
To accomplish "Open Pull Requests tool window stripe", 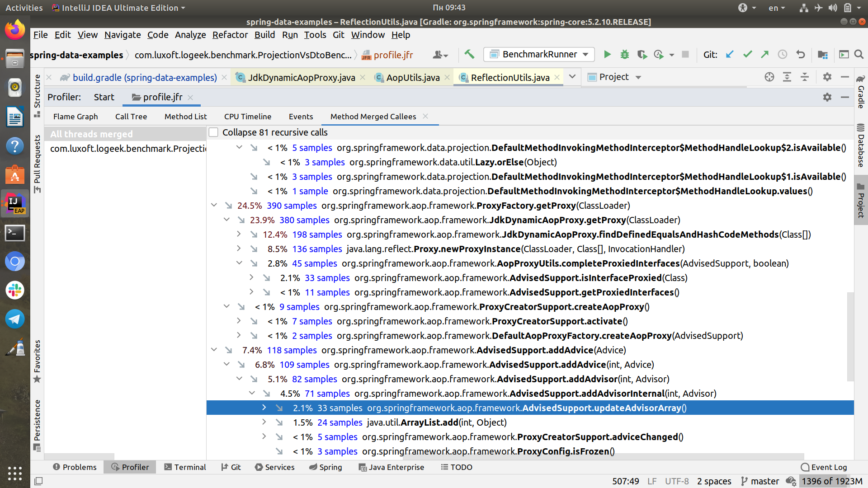I will 37,164.
